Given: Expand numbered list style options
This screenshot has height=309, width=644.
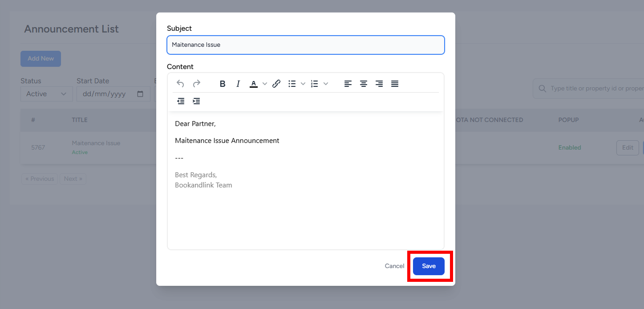Looking at the screenshot, I should click(325, 84).
